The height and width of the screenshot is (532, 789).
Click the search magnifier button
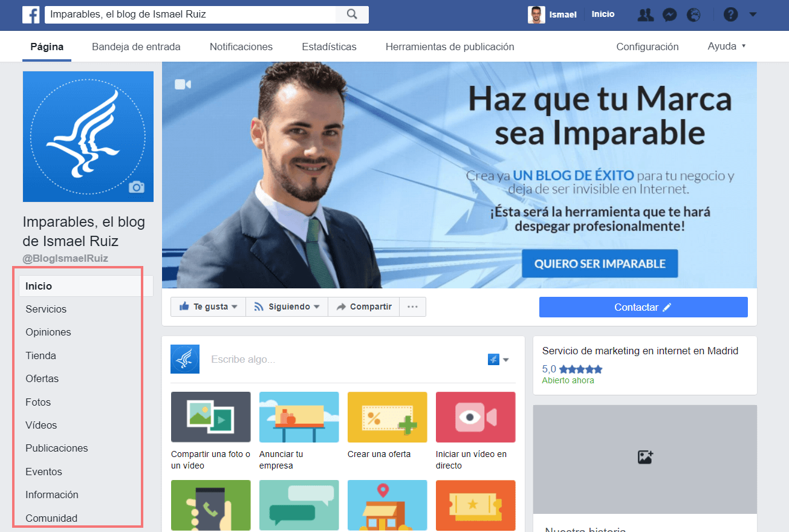[x=352, y=15]
